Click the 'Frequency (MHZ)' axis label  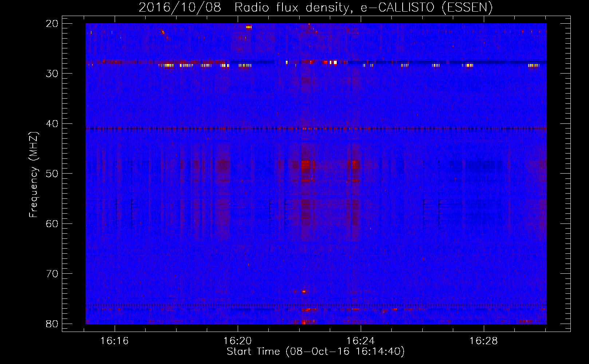pos(33,174)
